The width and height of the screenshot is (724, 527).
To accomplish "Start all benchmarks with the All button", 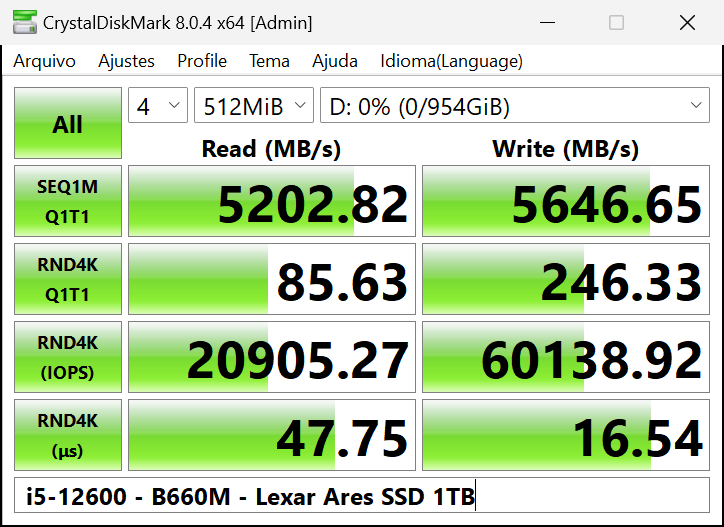I will click(x=68, y=123).
